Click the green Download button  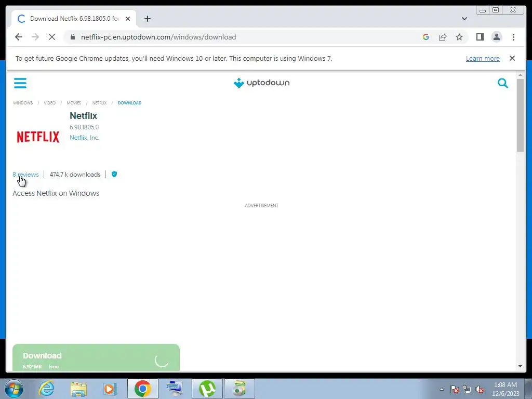96,357
